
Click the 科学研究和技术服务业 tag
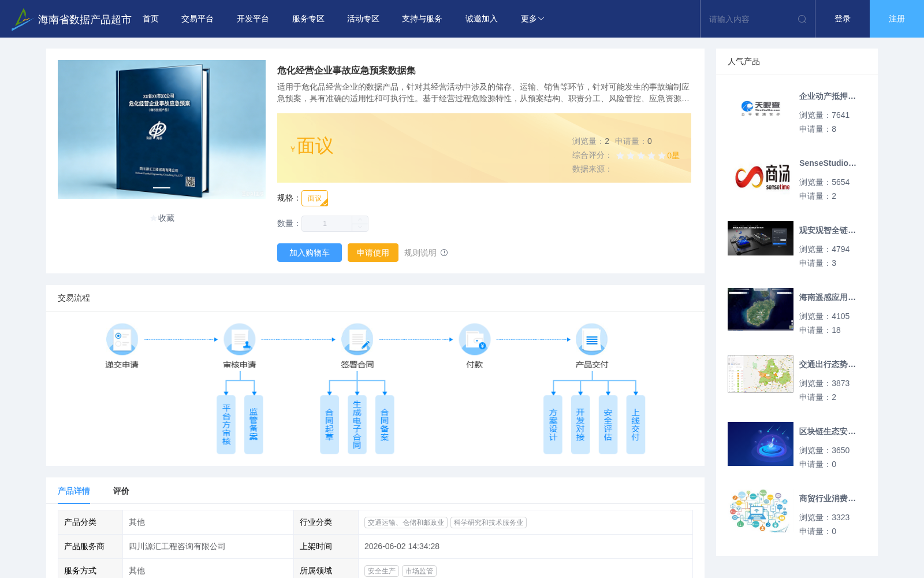click(489, 523)
